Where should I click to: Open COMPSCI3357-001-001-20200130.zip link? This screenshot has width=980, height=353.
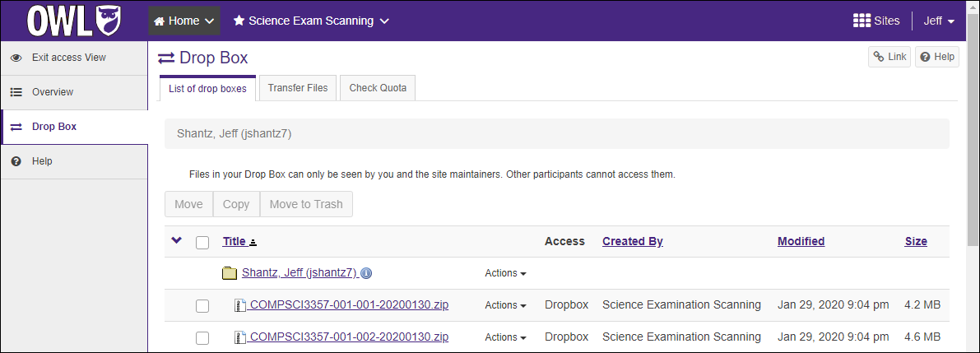[x=347, y=305]
